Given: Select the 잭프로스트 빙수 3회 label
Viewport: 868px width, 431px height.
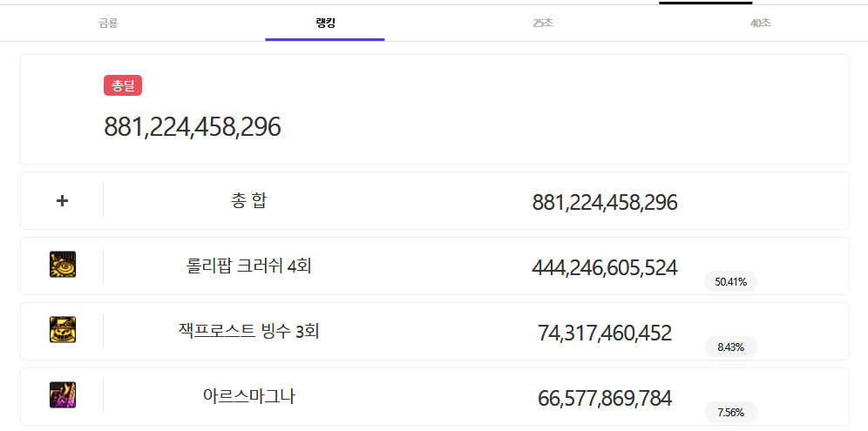Looking at the screenshot, I should click(248, 332).
